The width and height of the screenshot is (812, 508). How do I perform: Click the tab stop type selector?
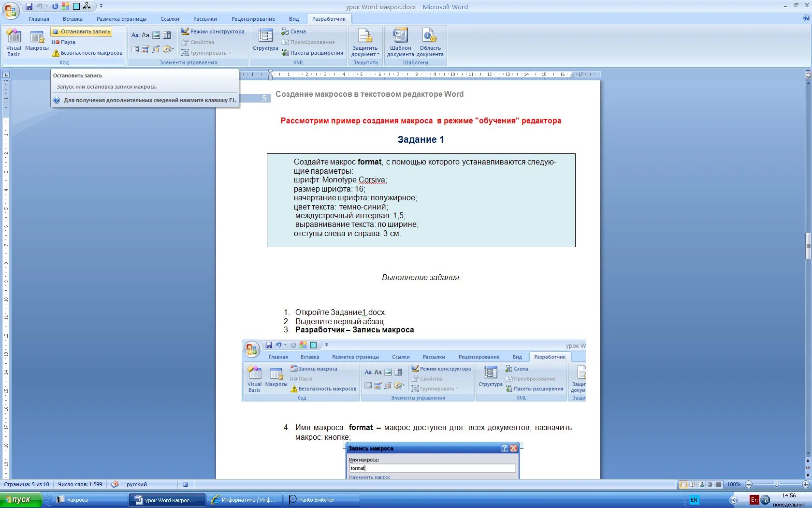coord(6,75)
